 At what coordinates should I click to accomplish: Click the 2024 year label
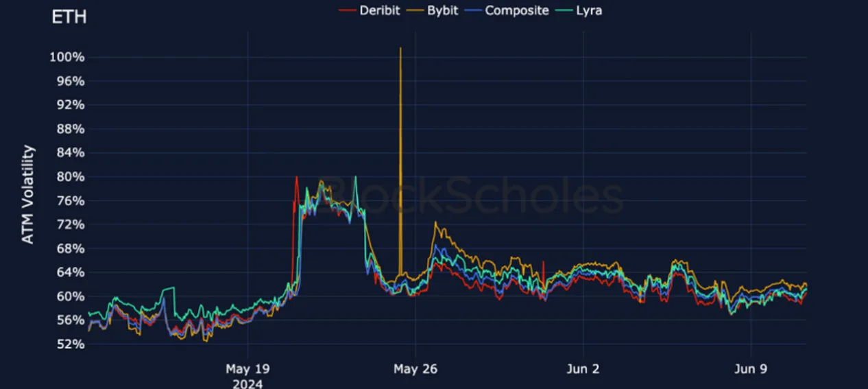(247, 384)
